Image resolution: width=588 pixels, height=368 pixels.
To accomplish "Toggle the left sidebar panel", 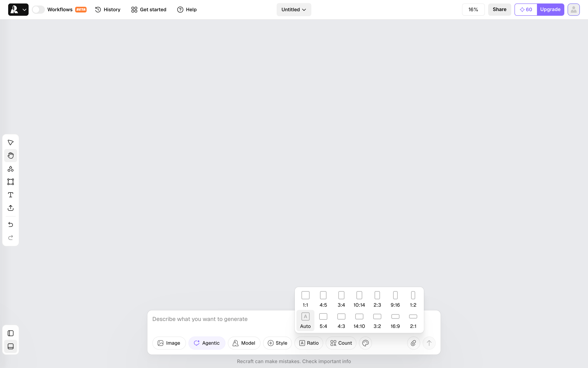I will click(10, 333).
